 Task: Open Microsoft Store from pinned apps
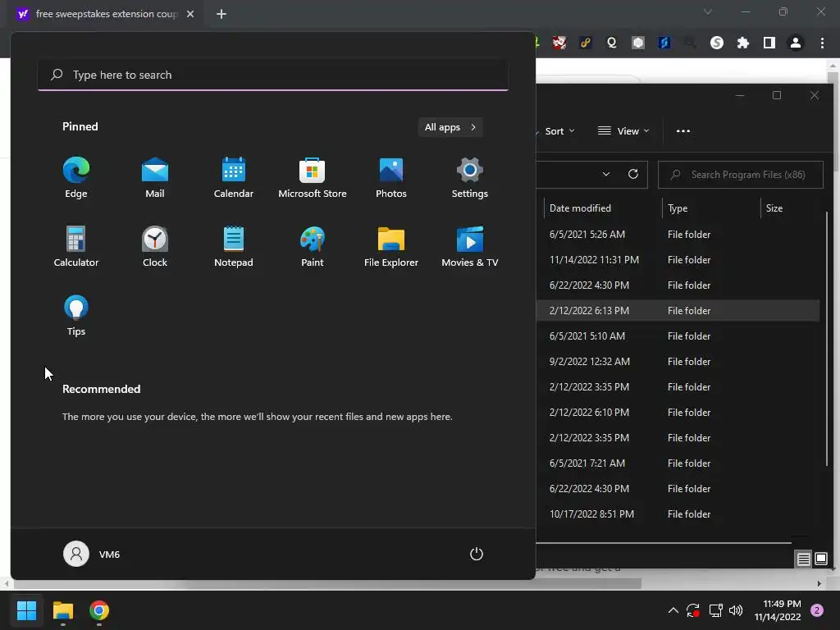coord(313,178)
